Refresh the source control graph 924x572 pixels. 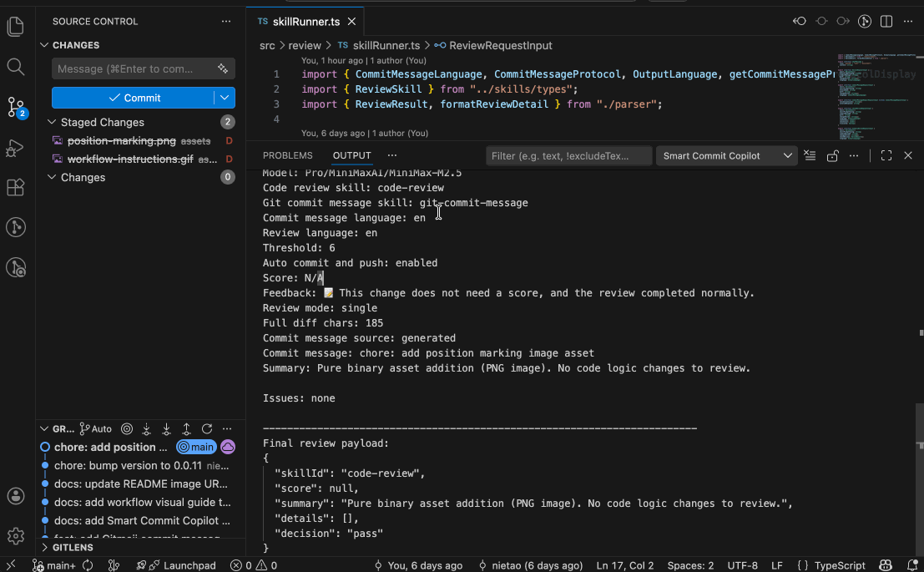207,428
